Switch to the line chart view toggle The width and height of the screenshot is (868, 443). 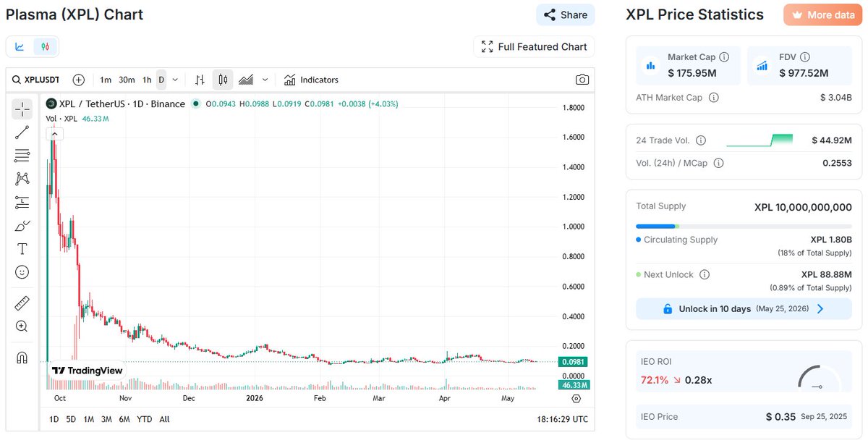pyautogui.click(x=20, y=47)
